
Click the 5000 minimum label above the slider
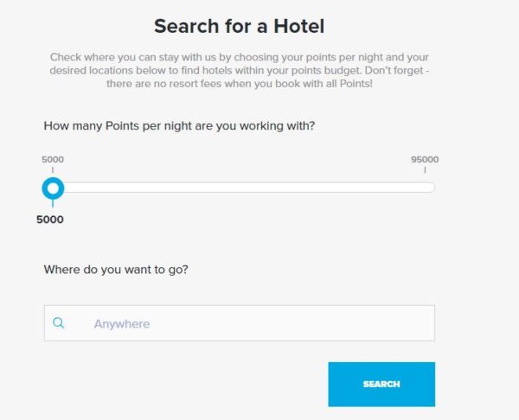[53, 159]
